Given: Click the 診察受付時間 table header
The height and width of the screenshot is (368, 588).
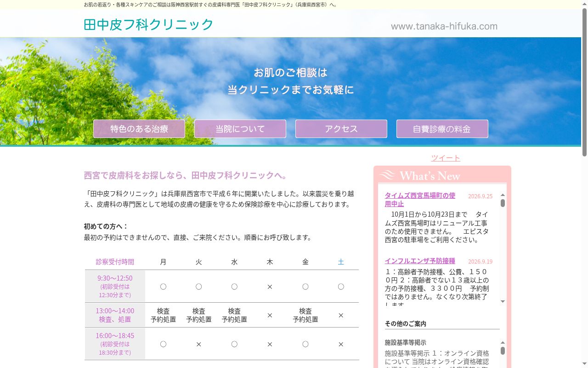Looking at the screenshot, I should (x=115, y=262).
